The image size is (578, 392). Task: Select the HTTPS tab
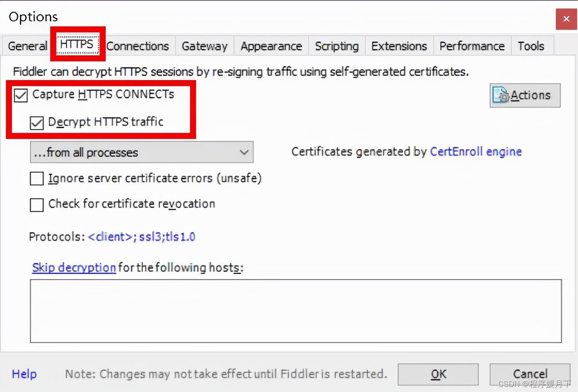77,44
